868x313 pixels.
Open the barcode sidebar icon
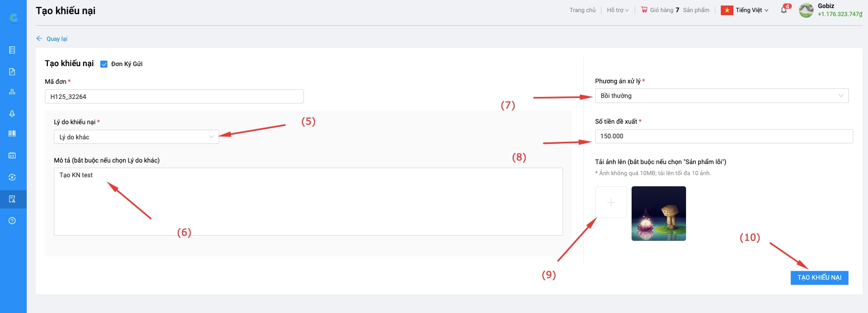(x=12, y=133)
